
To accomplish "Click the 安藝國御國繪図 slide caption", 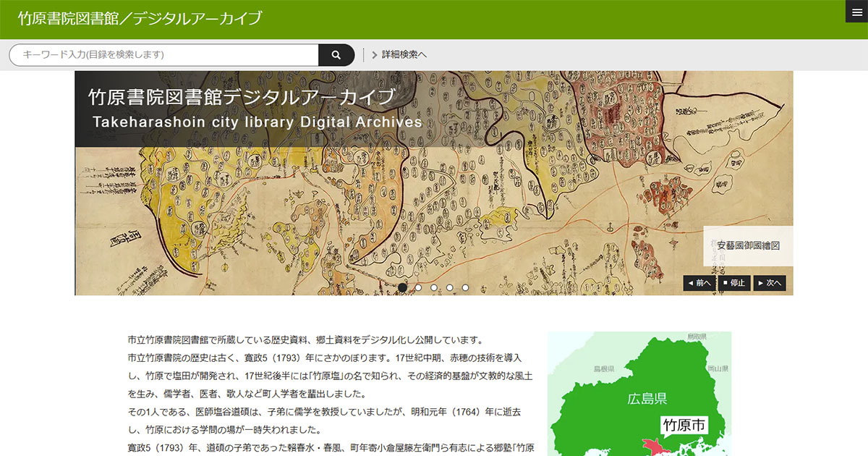I will pyautogui.click(x=748, y=246).
